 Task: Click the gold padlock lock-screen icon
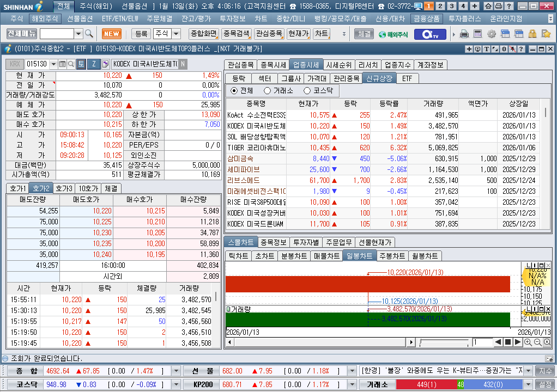coord(532,34)
